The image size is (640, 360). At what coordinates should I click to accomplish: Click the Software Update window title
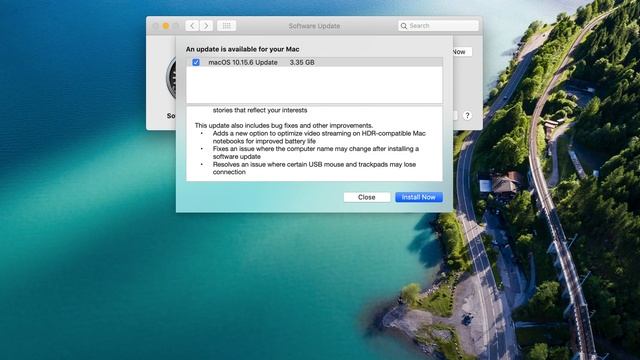[314, 26]
